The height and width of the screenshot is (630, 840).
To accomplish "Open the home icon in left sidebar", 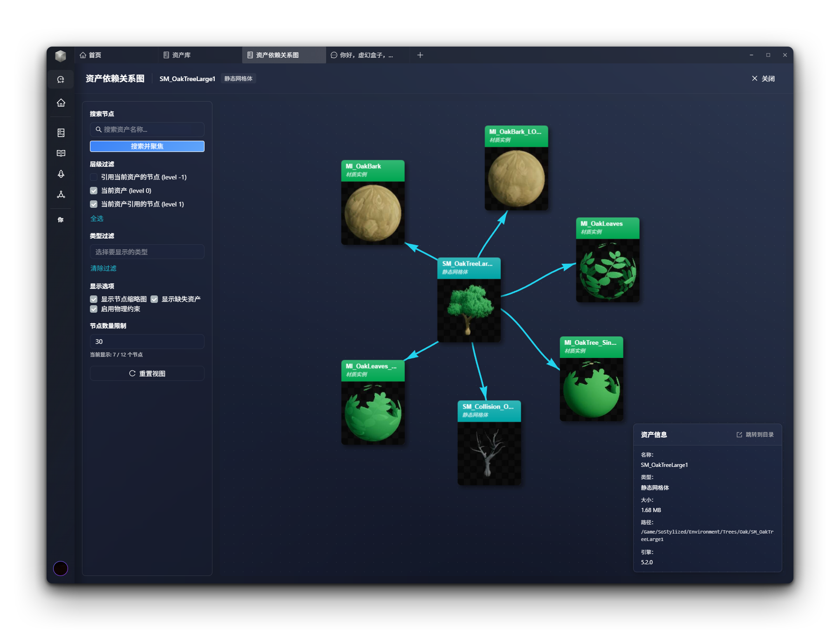I will (x=61, y=103).
